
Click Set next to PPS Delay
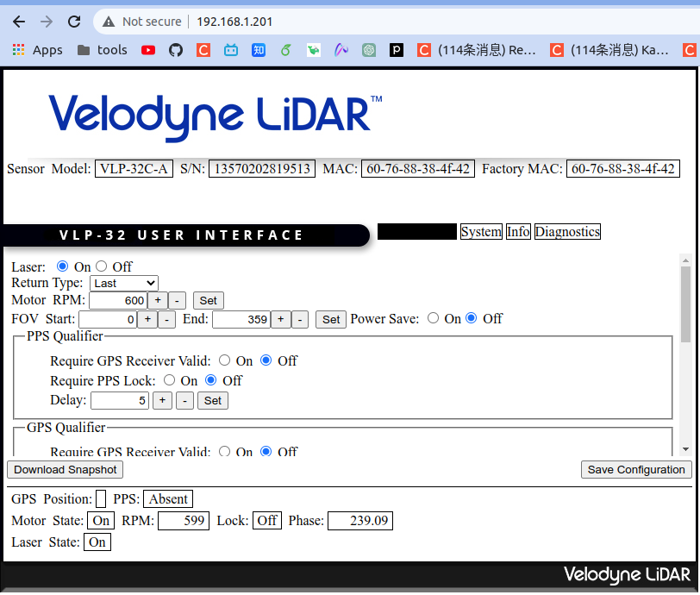pyautogui.click(x=213, y=401)
